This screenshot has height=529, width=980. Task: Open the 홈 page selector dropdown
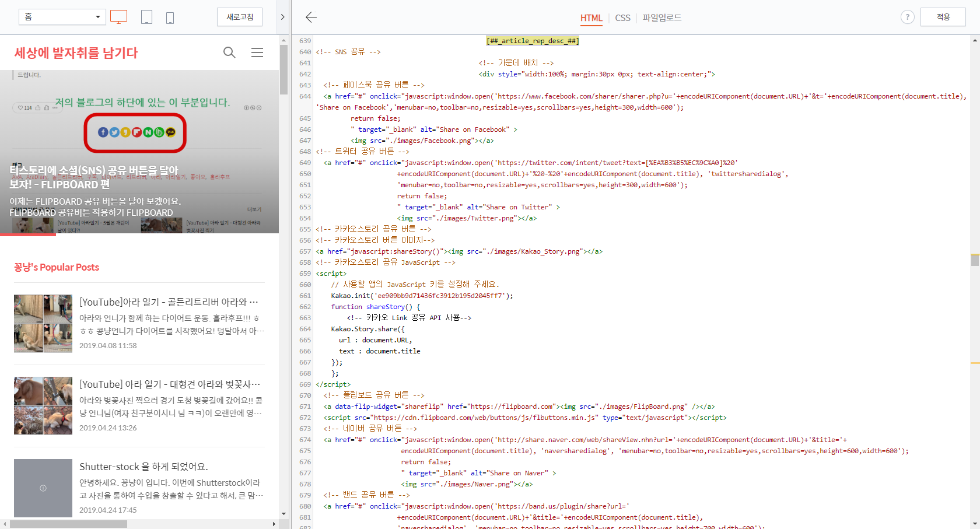[x=62, y=17]
